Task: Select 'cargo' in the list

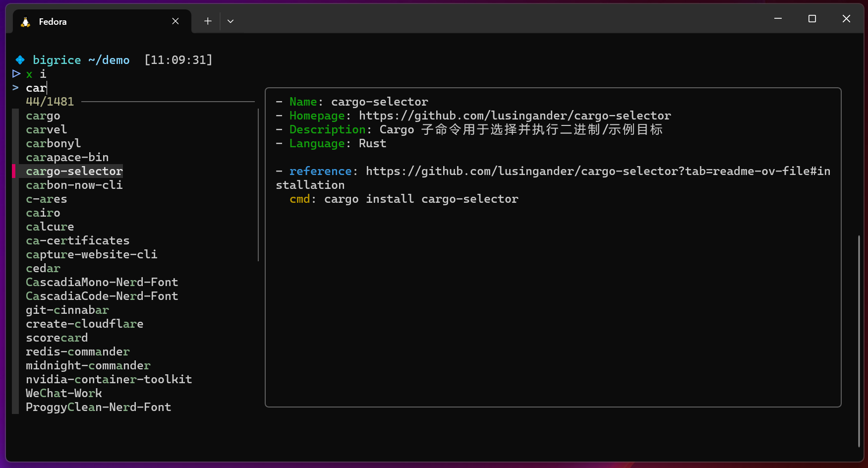Action: point(43,116)
